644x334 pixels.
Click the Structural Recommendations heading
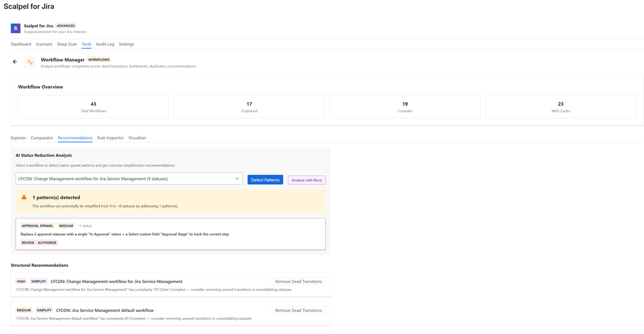39,266
